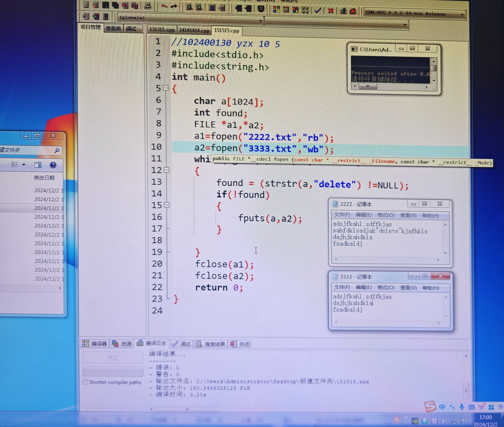
Task: Enable Shorten compiler paths checkbox
Action: [x=85, y=382]
